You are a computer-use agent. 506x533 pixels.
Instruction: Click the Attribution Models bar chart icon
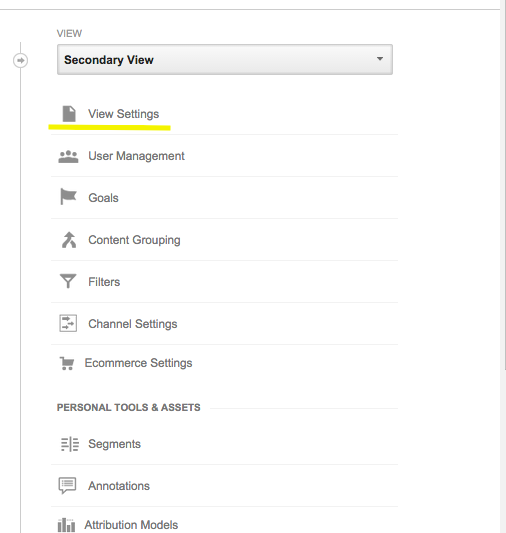(66, 525)
